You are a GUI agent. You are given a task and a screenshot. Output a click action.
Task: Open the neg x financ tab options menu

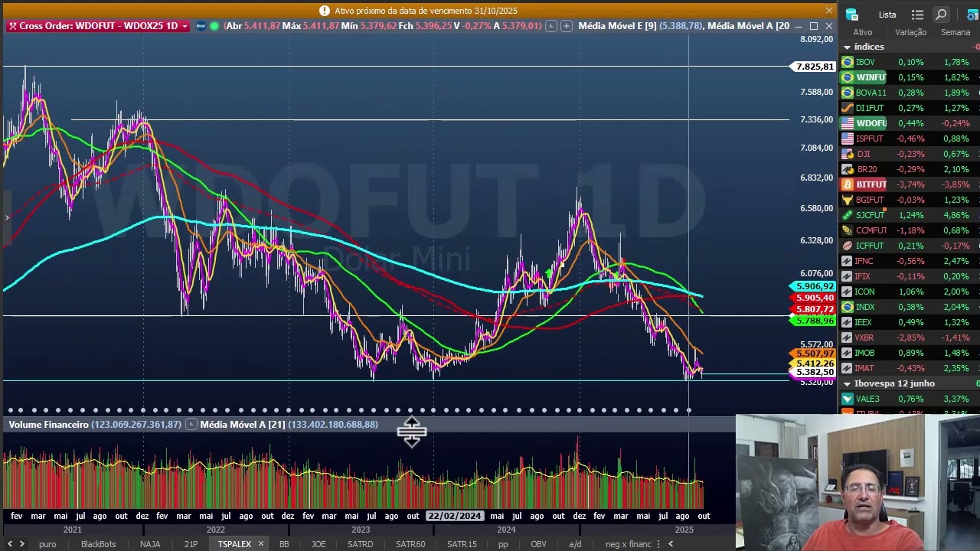pos(658,544)
